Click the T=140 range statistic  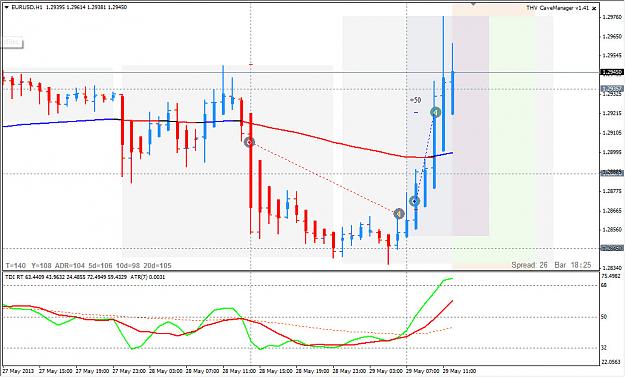[x=16, y=265]
